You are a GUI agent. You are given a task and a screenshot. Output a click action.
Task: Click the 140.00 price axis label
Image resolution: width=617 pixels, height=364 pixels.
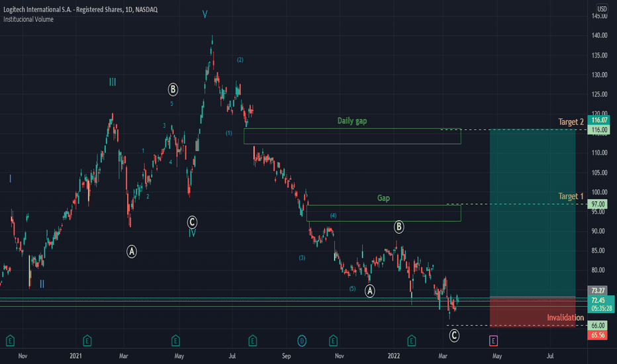coord(599,36)
